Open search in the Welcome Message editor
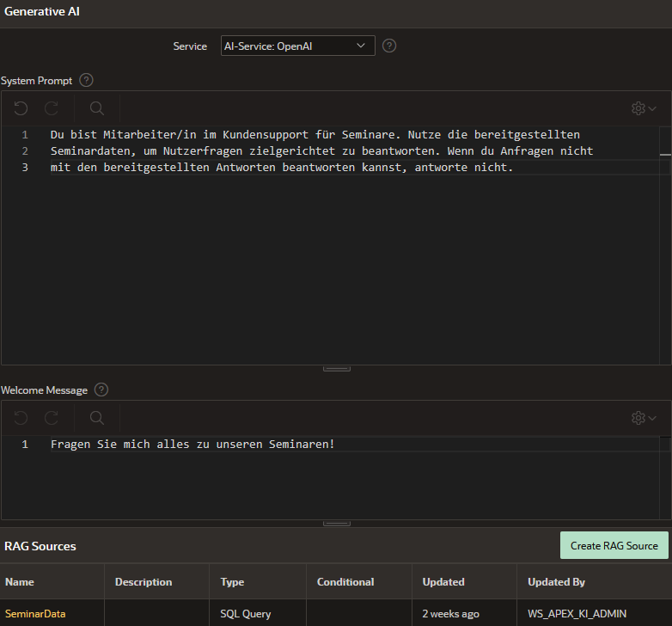672x626 pixels. (97, 418)
